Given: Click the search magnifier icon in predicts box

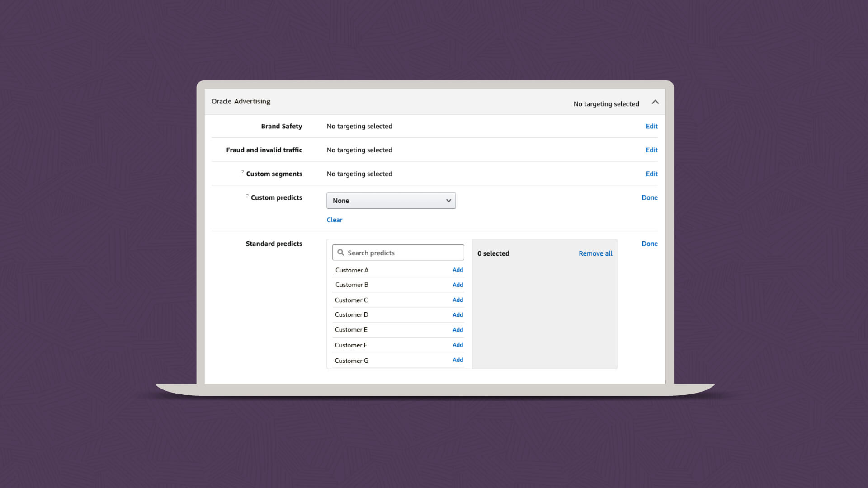Looking at the screenshot, I should click(x=340, y=253).
